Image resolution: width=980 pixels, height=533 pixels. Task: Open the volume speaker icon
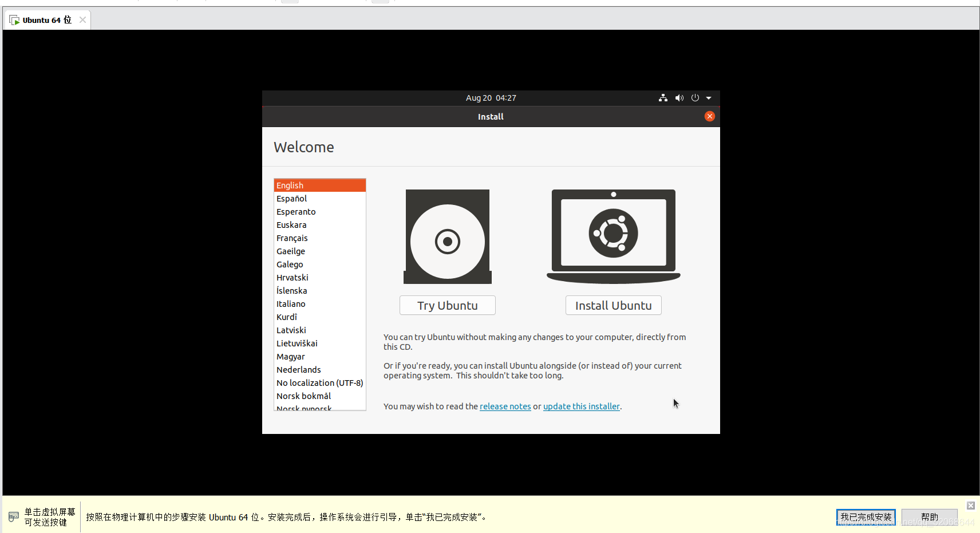[x=679, y=98]
